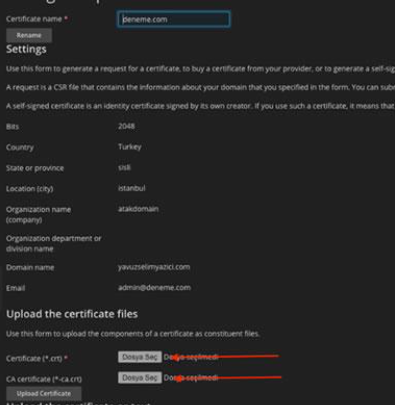Click the Rename button
395x405 pixels.
tap(29, 35)
